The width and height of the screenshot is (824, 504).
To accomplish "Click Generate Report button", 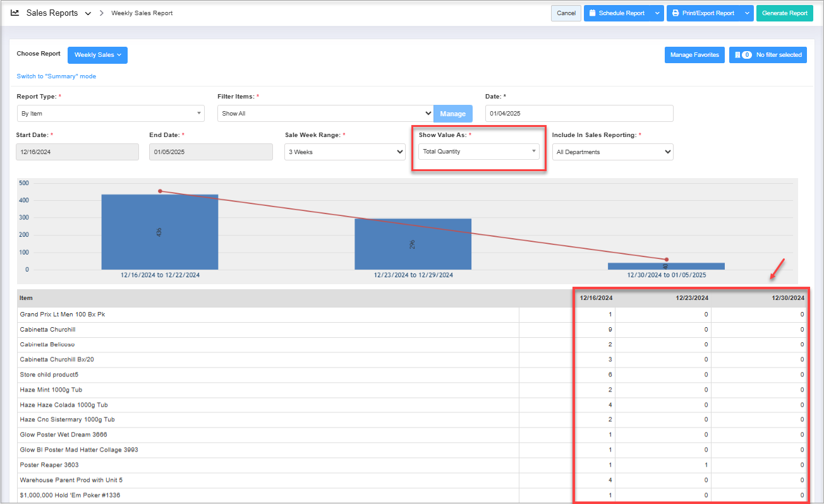I will click(785, 13).
